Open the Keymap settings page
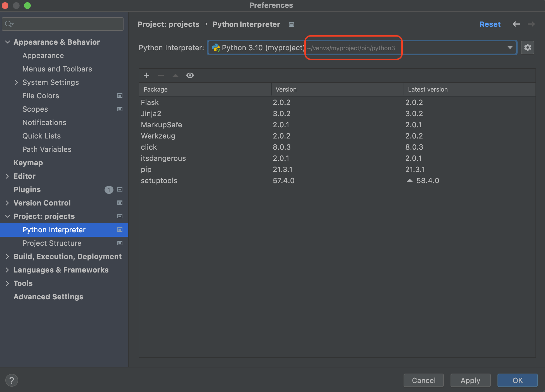Screen dimensions: 545x392 pos(28,163)
